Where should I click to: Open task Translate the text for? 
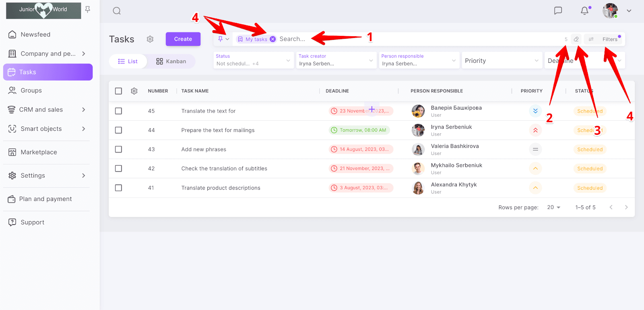pyautogui.click(x=208, y=111)
